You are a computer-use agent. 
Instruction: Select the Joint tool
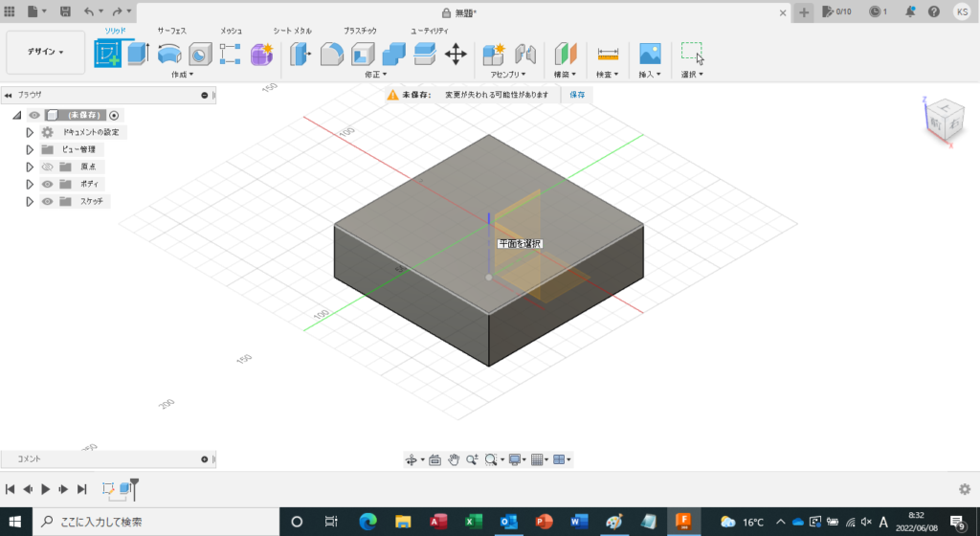pos(525,55)
